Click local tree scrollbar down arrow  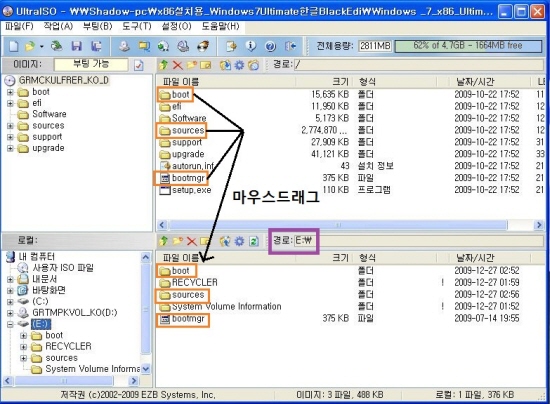coord(146,369)
